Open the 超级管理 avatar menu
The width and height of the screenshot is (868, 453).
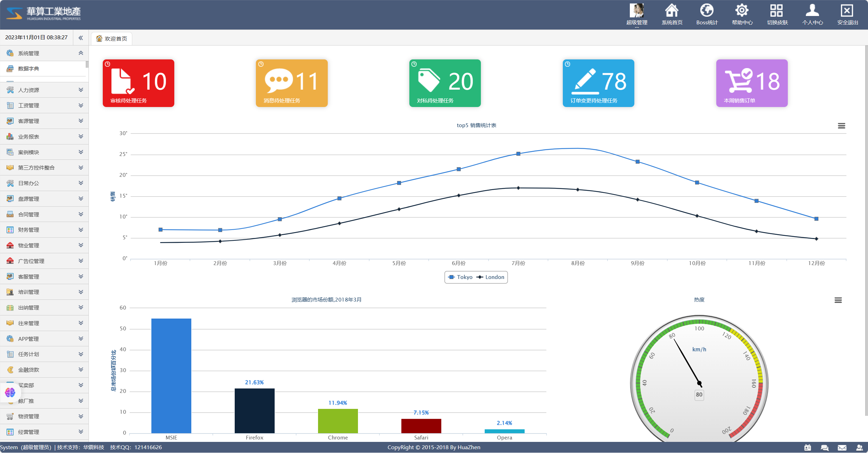click(x=637, y=14)
